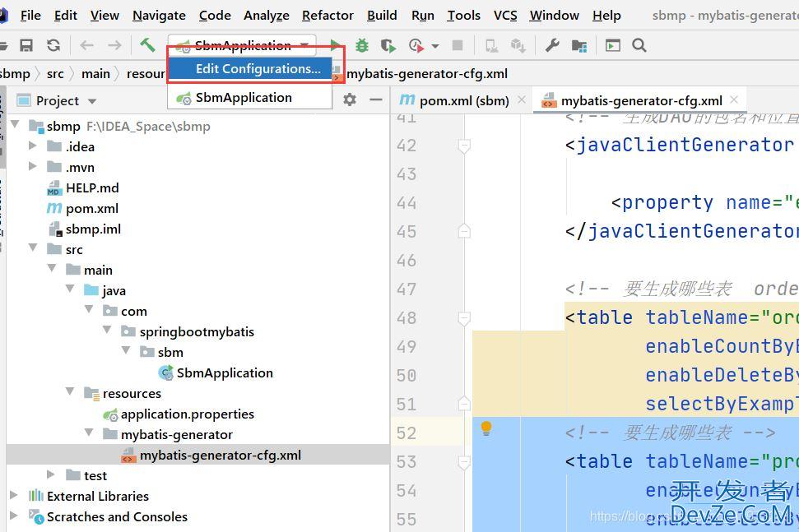Select mybatis-generator-cfg.xml in tree

point(221,455)
